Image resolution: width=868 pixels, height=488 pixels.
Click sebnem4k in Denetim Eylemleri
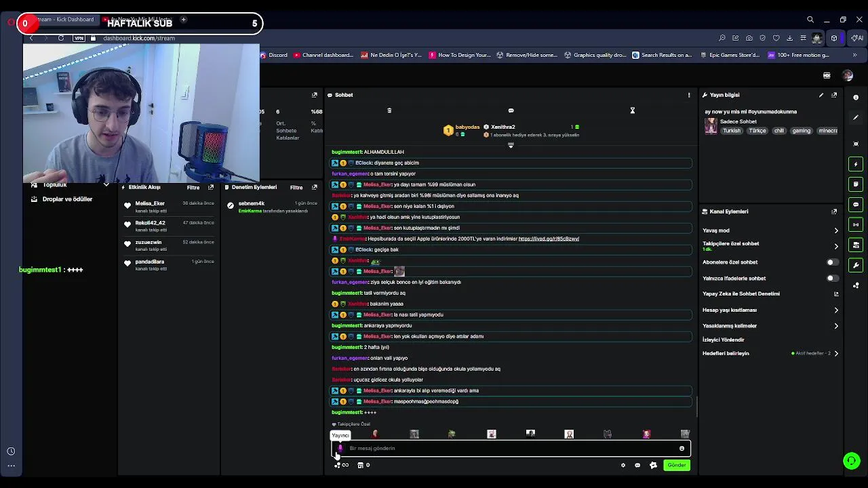pos(252,203)
